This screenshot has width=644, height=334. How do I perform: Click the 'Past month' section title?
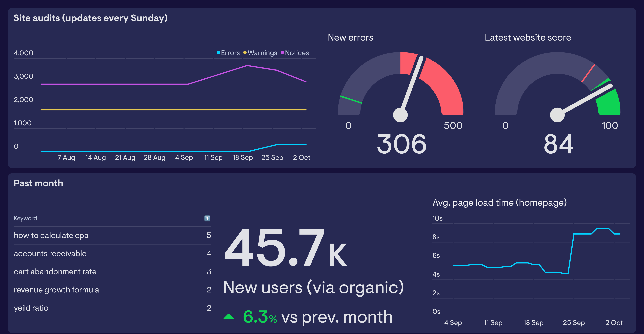(x=38, y=183)
